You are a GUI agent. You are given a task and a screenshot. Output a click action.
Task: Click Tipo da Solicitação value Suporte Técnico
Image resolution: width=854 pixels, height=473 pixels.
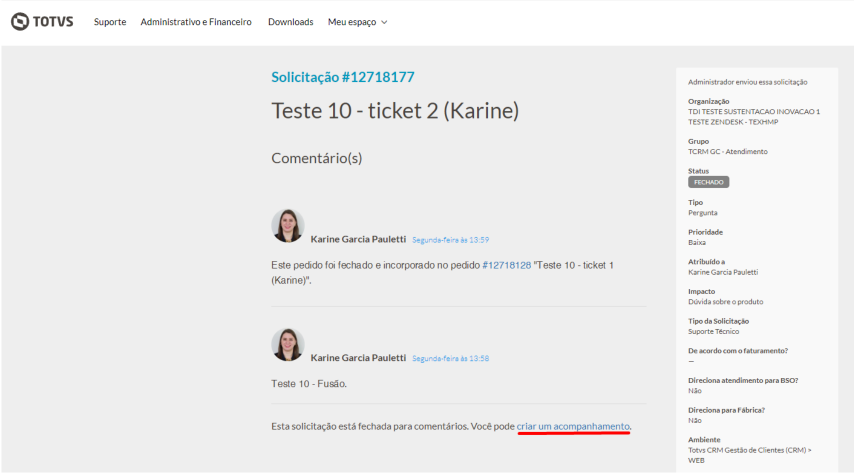(713, 331)
